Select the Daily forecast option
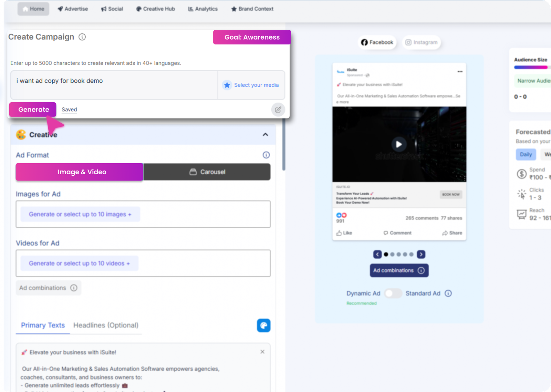 (526, 154)
